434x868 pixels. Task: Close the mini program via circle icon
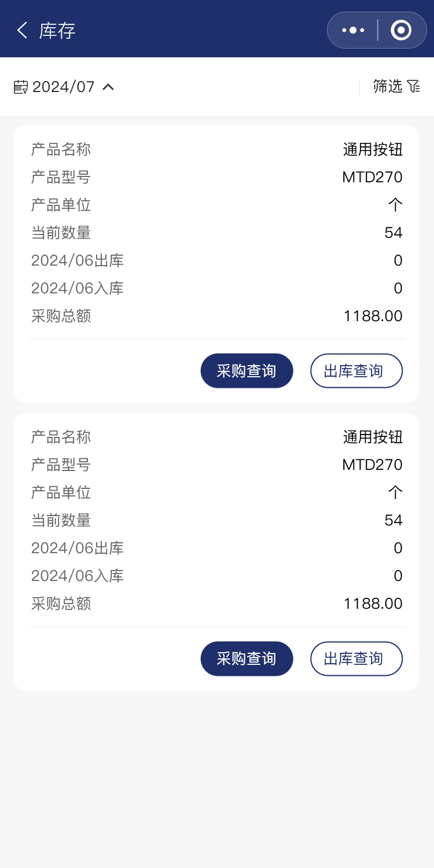coord(401,30)
